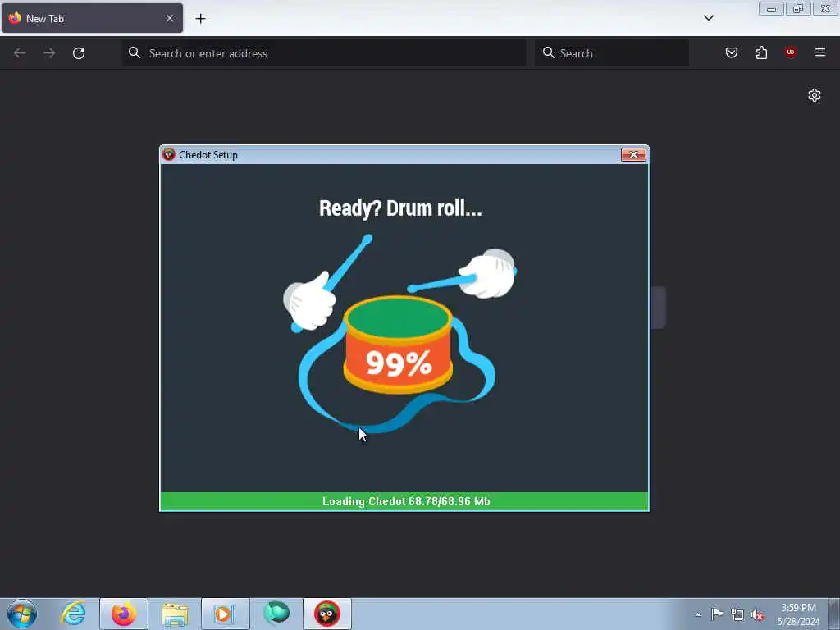
Task: Click the magnifier in the address bar
Action: (x=135, y=52)
